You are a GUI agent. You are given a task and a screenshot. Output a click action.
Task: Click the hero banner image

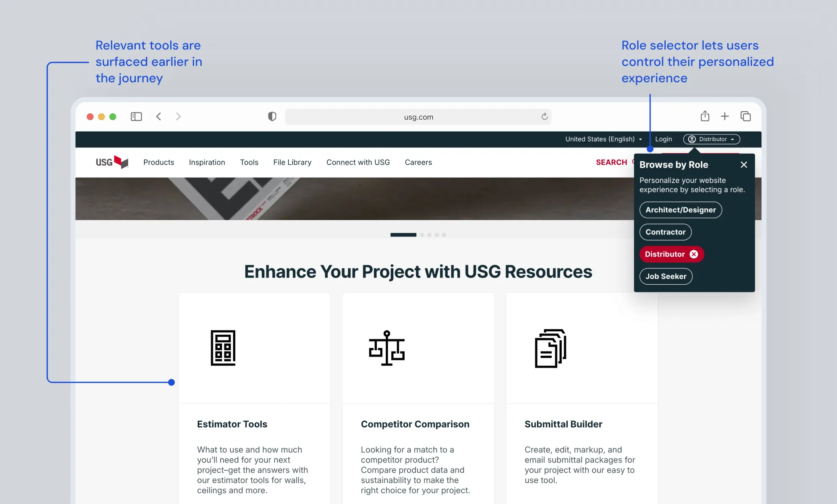click(354, 199)
